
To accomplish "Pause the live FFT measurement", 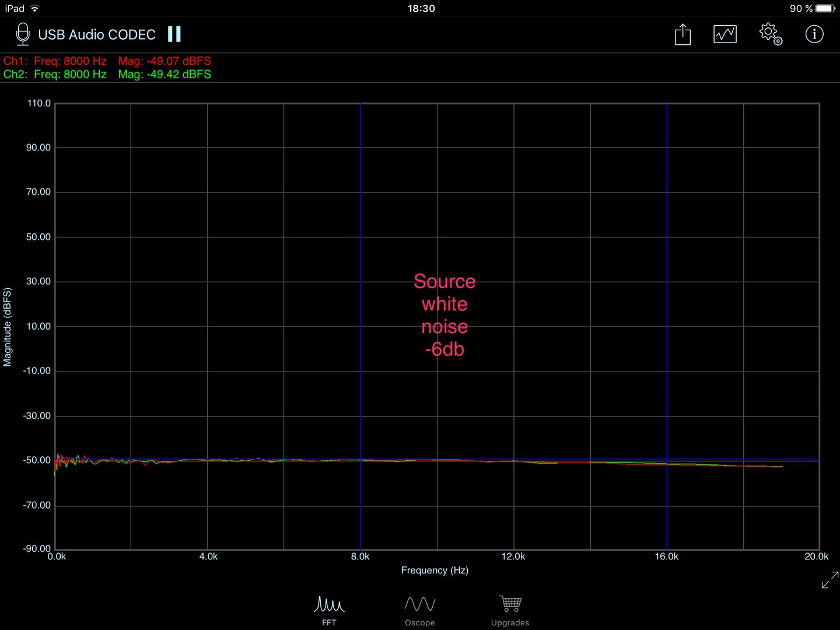I will (174, 34).
